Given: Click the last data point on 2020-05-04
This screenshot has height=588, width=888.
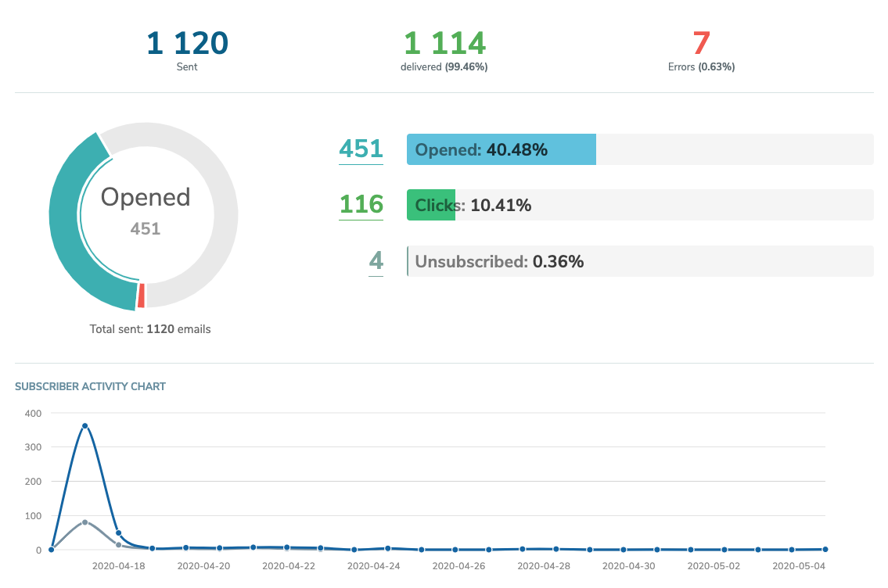Looking at the screenshot, I should pyautogui.click(x=825, y=549).
